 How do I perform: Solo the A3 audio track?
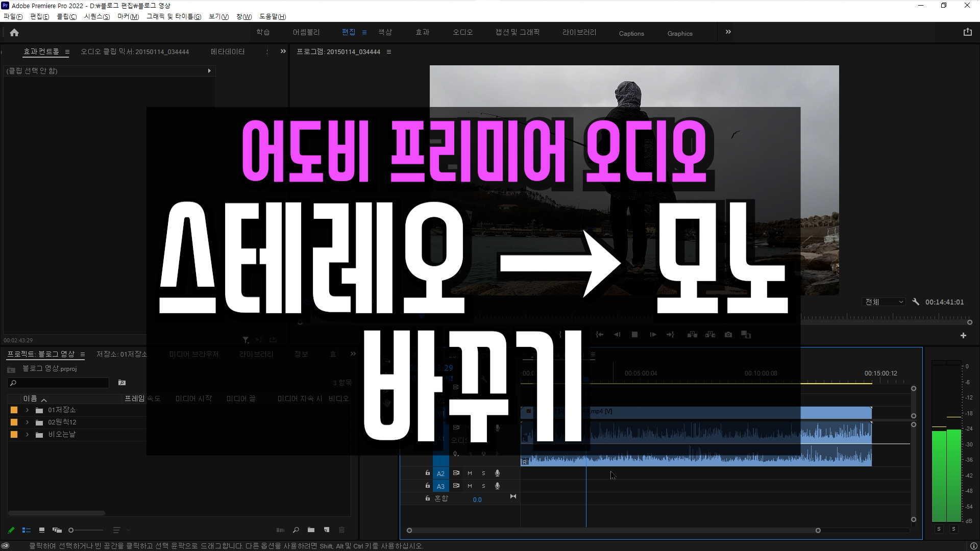pos(483,486)
